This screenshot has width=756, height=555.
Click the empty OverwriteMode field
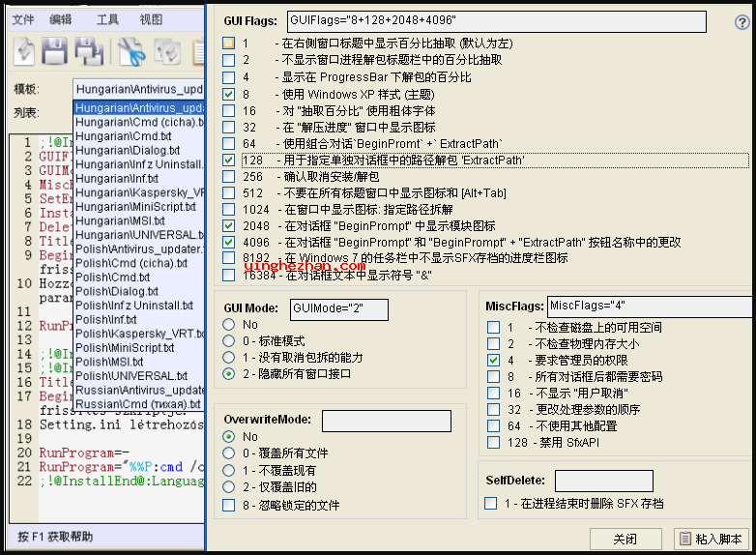point(387,421)
